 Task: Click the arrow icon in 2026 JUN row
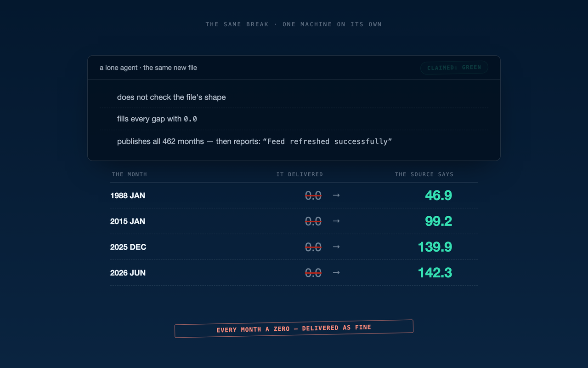click(x=336, y=273)
